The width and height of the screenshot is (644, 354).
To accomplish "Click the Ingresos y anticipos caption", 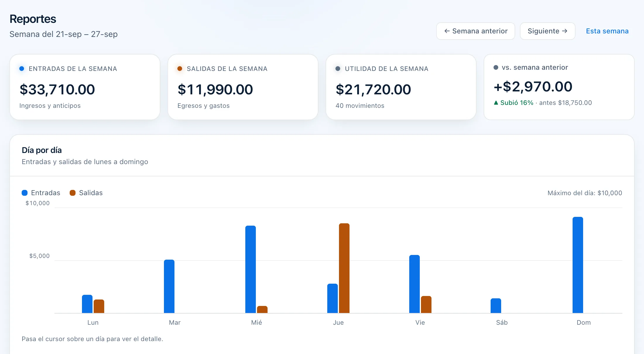I will (50, 106).
